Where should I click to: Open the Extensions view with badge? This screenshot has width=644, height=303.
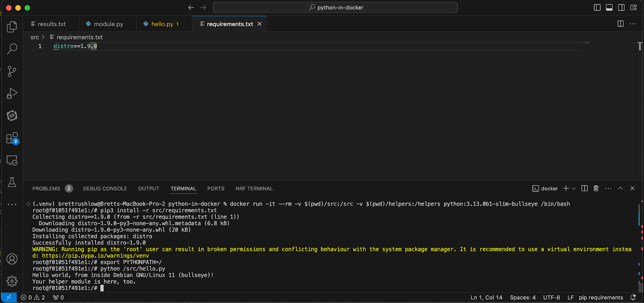tap(12, 138)
